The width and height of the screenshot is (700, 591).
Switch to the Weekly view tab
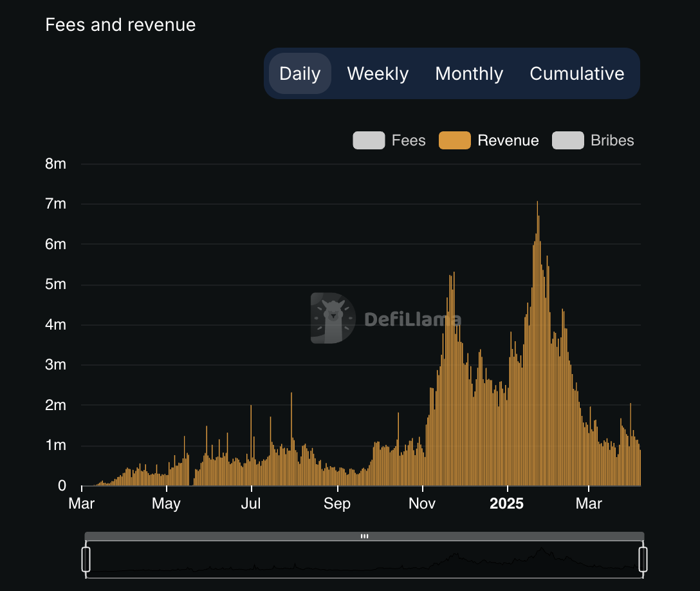[378, 73]
